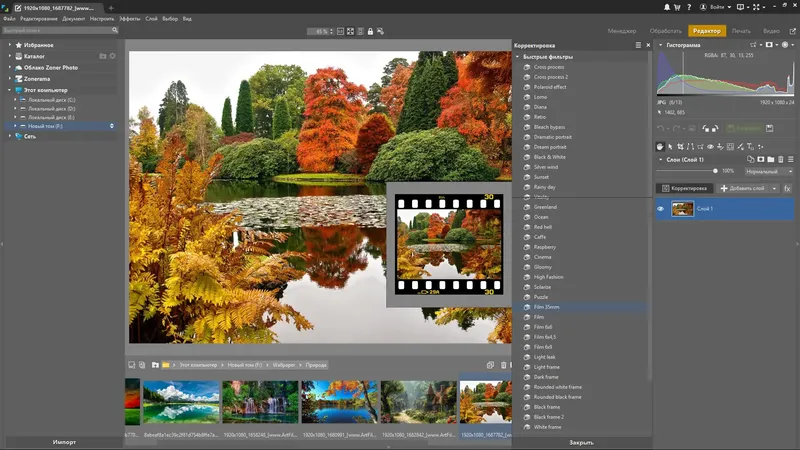
Task: Apply the Film 35mm quick filter
Action: pos(546,306)
